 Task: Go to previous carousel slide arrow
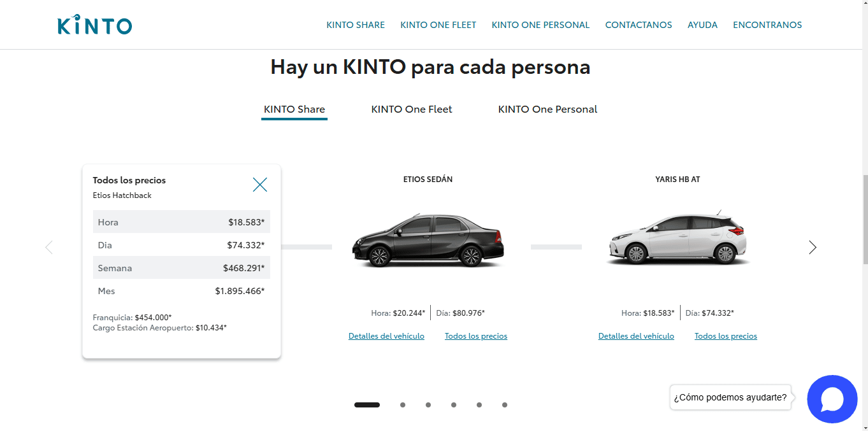coord(49,247)
